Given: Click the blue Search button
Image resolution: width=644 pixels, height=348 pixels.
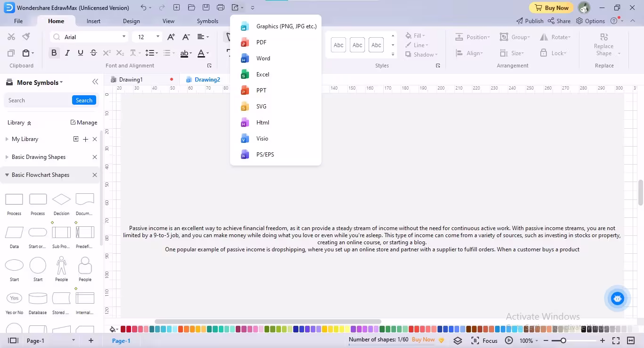Looking at the screenshot, I should [84, 100].
